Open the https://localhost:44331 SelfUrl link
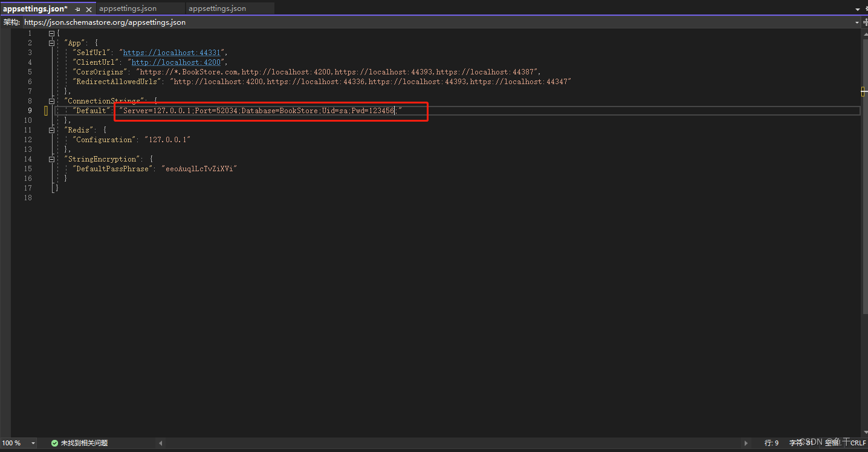 click(x=172, y=53)
